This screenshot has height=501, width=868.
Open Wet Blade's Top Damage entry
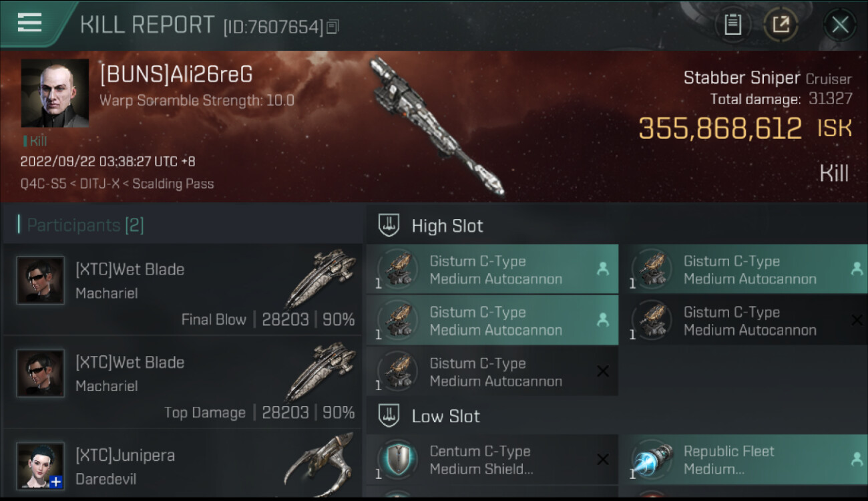click(x=183, y=382)
